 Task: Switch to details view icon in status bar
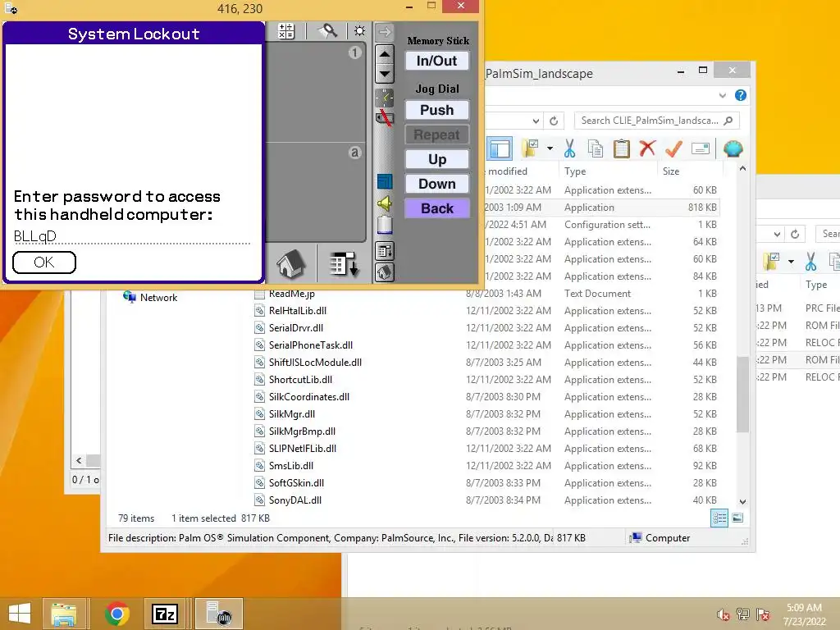[x=719, y=518]
